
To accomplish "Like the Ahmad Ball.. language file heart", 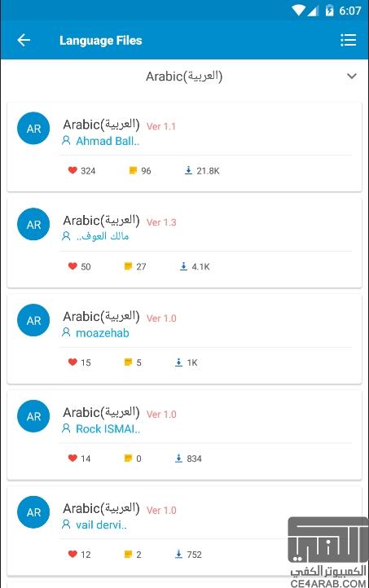I will [72, 170].
